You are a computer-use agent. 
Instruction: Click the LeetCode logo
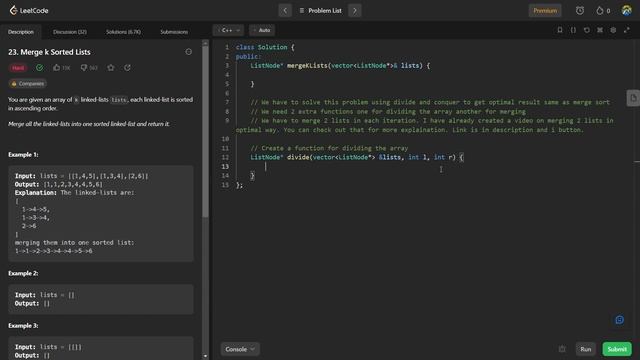point(29,11)
